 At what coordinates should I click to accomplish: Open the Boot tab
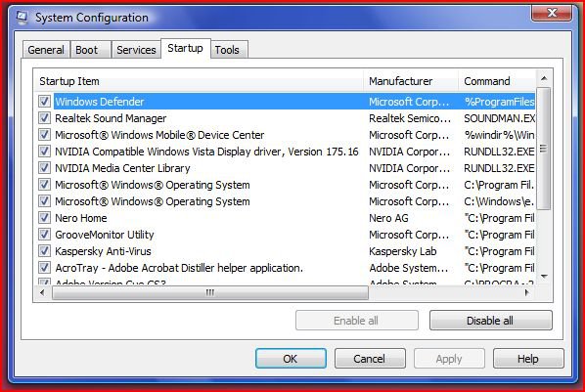pyautogui.click(x=86, y=50)
